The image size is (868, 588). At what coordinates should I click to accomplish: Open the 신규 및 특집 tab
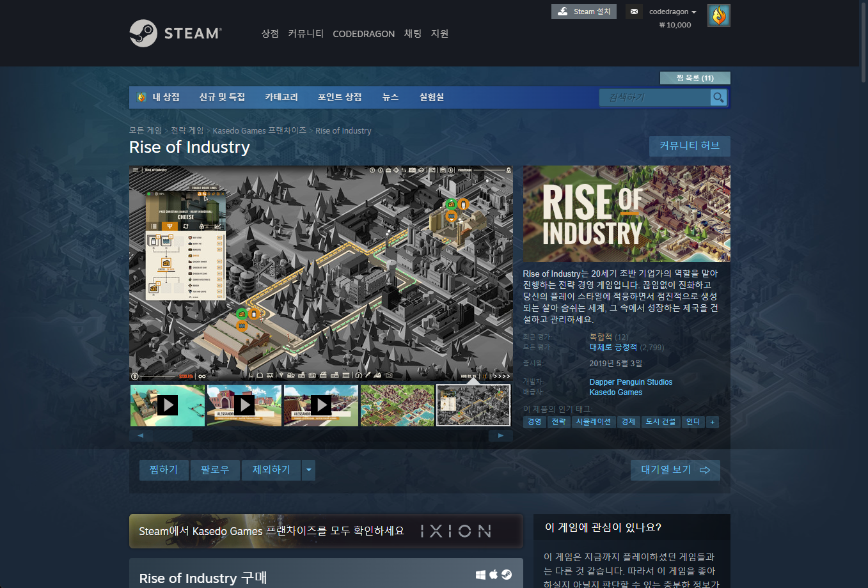coord(222,97)
